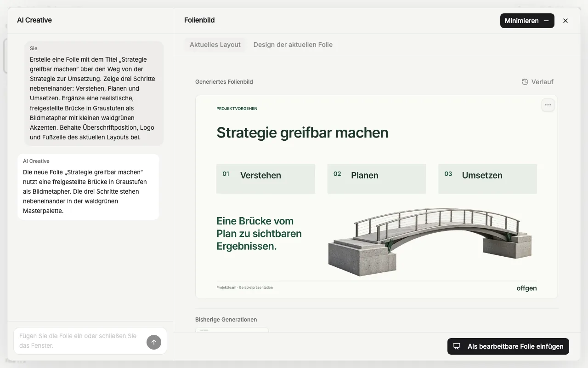The height and width of the screenshot is (368, 588).
Task: Click the 02 Planen step box
Action: pos(376,178)
